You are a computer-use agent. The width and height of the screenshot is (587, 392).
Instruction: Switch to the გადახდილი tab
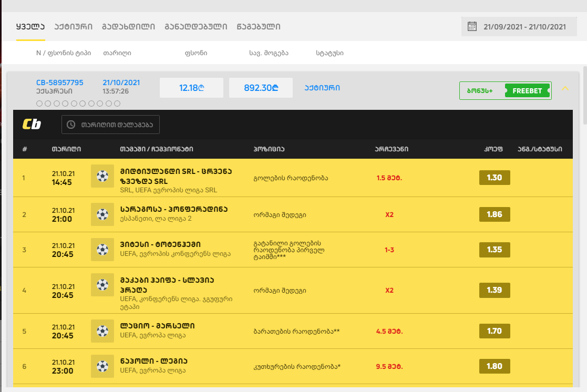128,26
